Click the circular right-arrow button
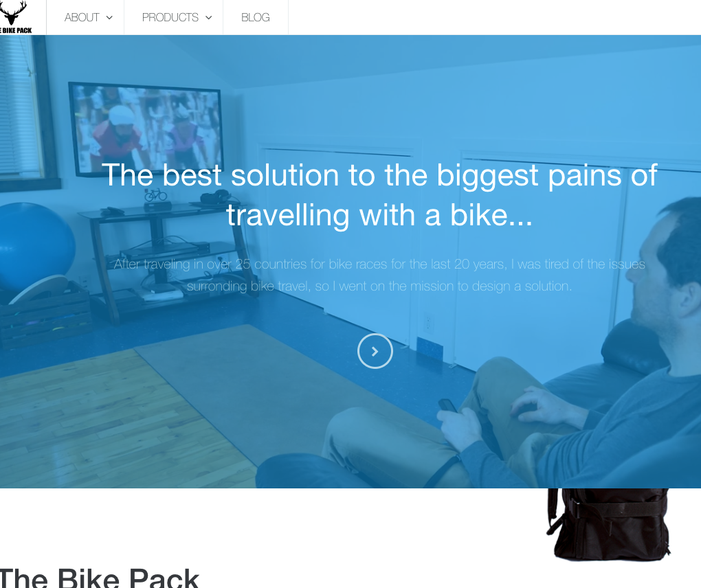Viewport: 701px width, 588px height. click(x=375, y=351)
